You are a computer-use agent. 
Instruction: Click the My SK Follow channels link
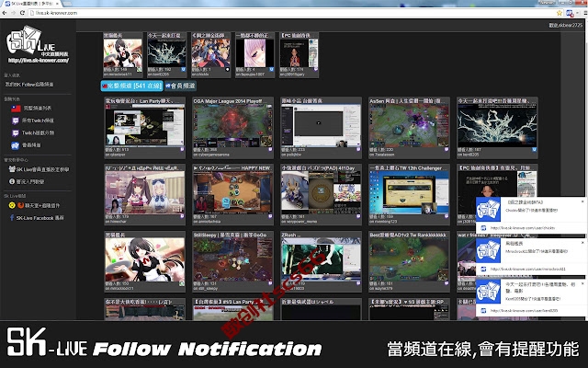29,85
